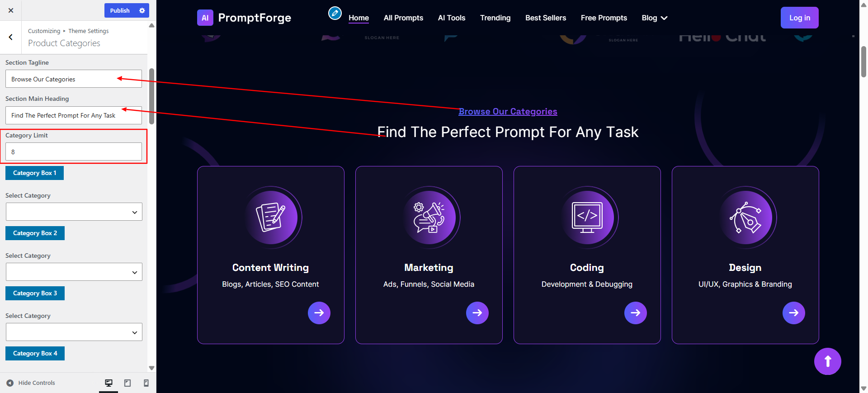Click the Design card arrow button
The image size is (868, 393).
coord(794,313)
